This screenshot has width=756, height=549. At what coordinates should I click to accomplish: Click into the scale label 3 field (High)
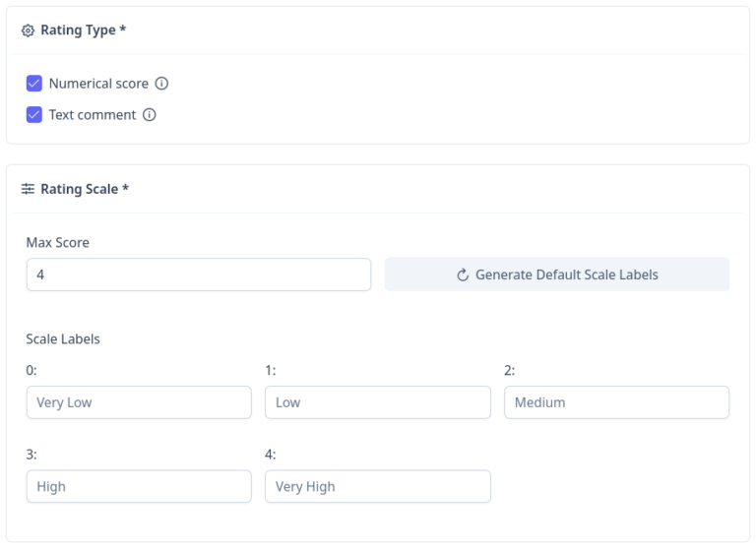[139, 486]
